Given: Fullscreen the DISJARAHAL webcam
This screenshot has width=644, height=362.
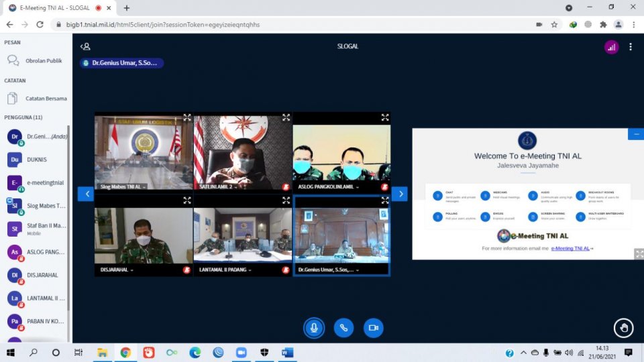Looking at the screenshot, I should [187, 200].
